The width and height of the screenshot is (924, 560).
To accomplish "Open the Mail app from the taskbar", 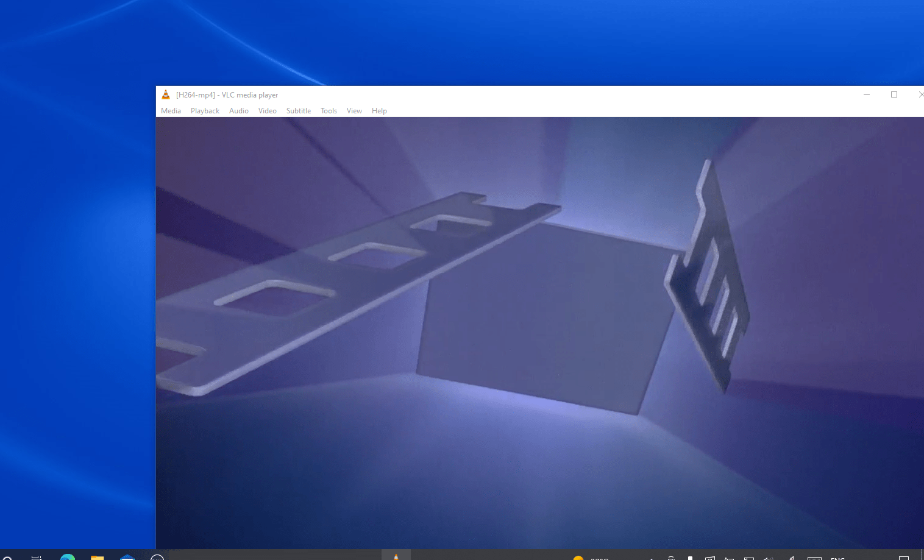I will point(127,556).
